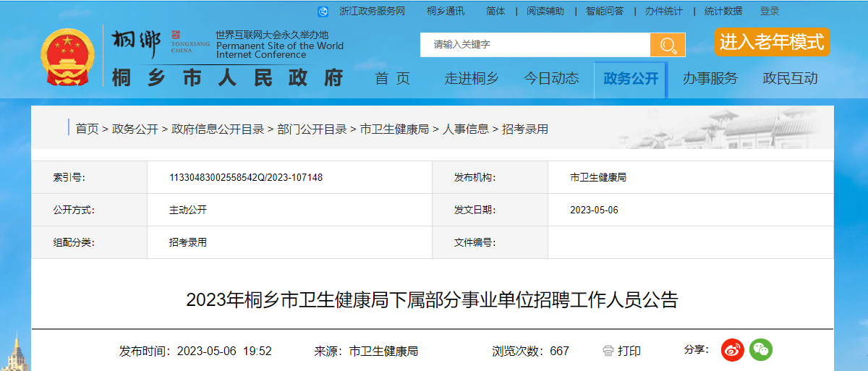Image resolution: width=868 pixels, height=371 pixels.
Task: Click 政府信息公开目录 breadcrumb link
Action: click(x=217, y=129)
